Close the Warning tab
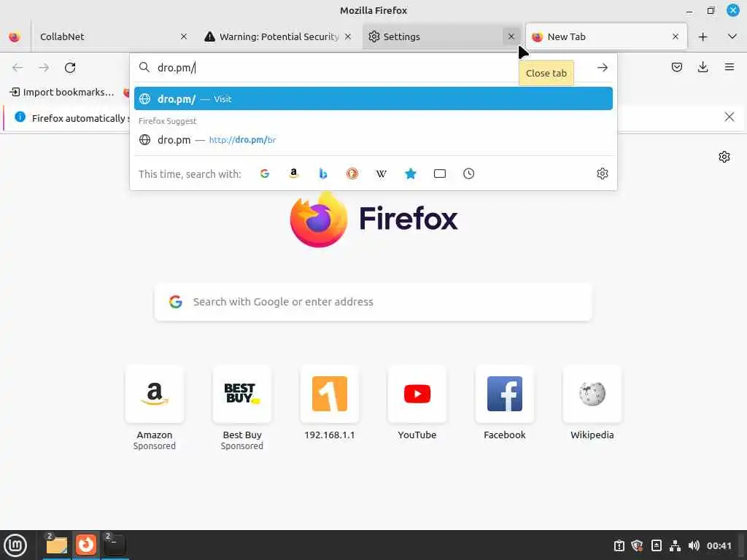 pos(348,36)
